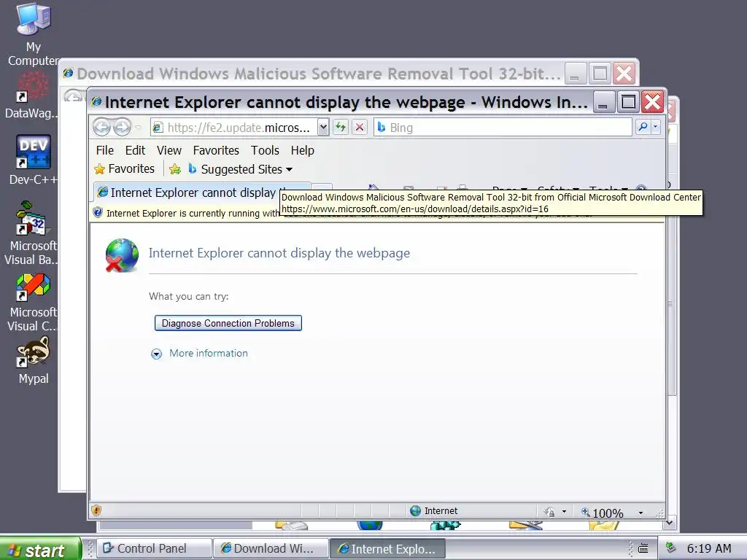Open the Start menu
Image resolution: width=747 pixels, height=560 pixels.
(41, 549)
